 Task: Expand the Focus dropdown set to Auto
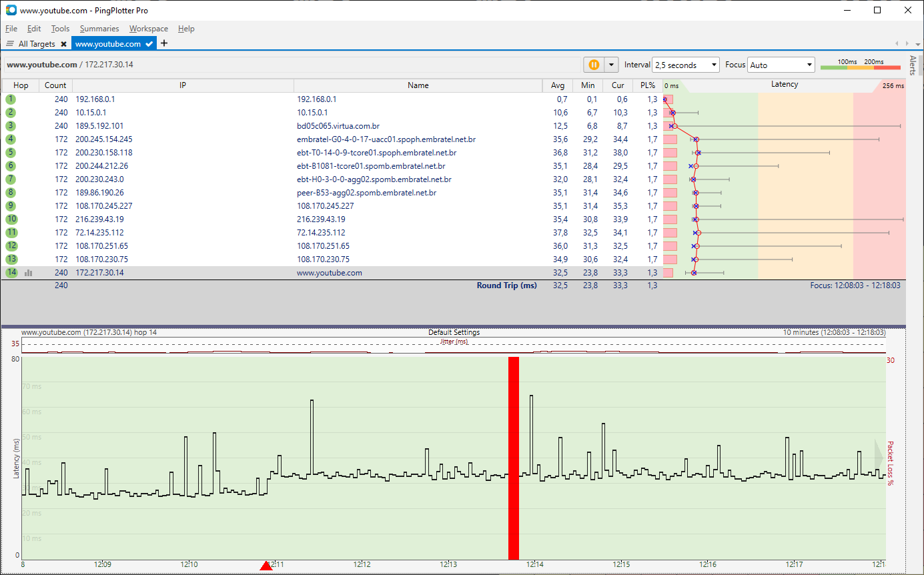pyautogui.click(x=781, y=65)
